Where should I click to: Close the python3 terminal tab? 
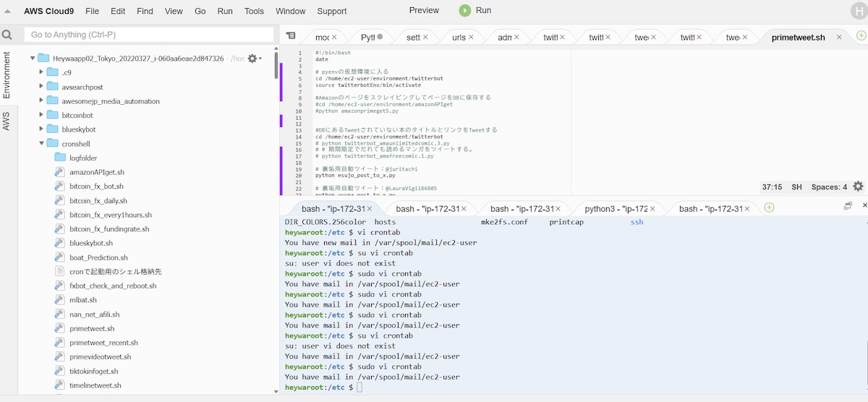click(653, 209)
